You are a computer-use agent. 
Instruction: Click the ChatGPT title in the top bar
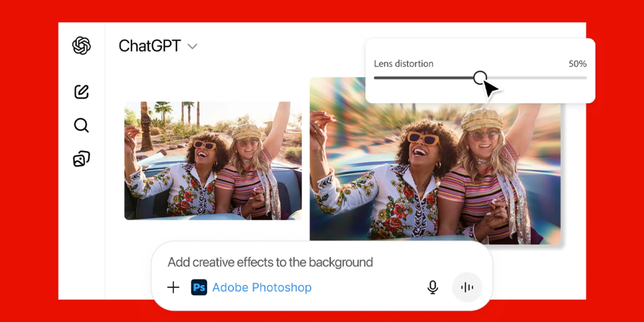(150, 46)
